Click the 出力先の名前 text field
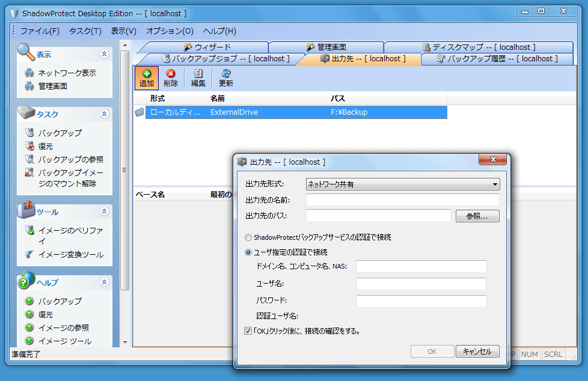 [403, 200]
